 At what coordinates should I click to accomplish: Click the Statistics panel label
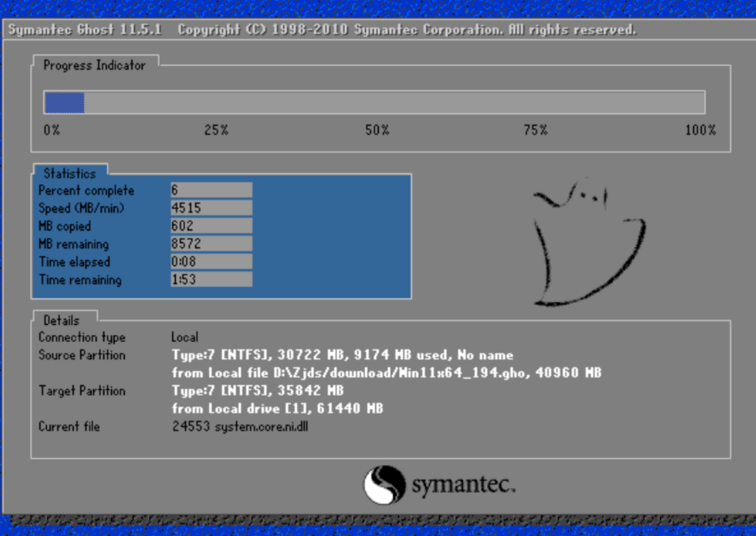pyautogui.click(x=70, y=174)
